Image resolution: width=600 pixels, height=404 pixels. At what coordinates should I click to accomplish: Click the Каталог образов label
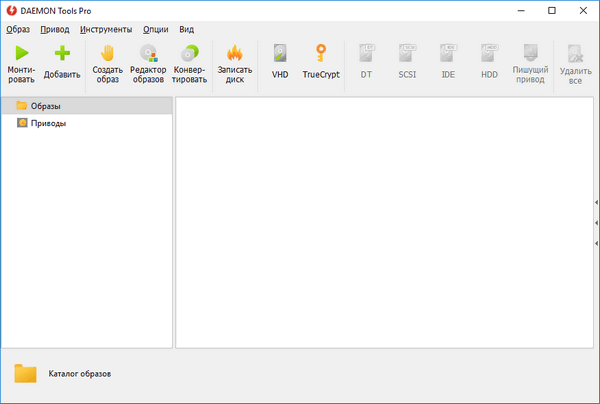tap(80, 374)
